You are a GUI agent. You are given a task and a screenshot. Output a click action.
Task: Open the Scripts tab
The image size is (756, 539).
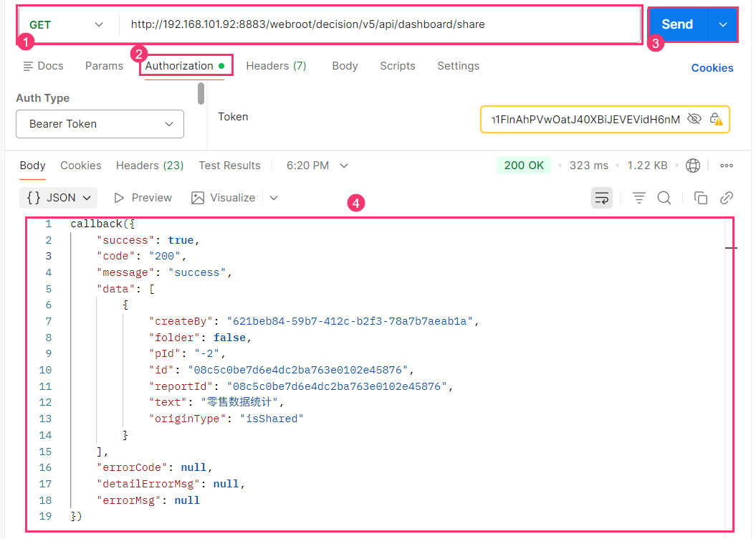[398, 66]
